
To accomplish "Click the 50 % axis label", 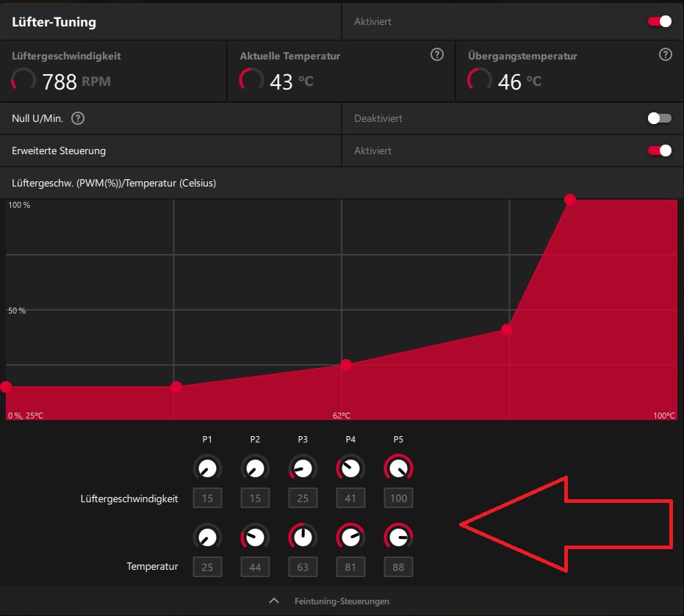I will [x=17, y=311].
